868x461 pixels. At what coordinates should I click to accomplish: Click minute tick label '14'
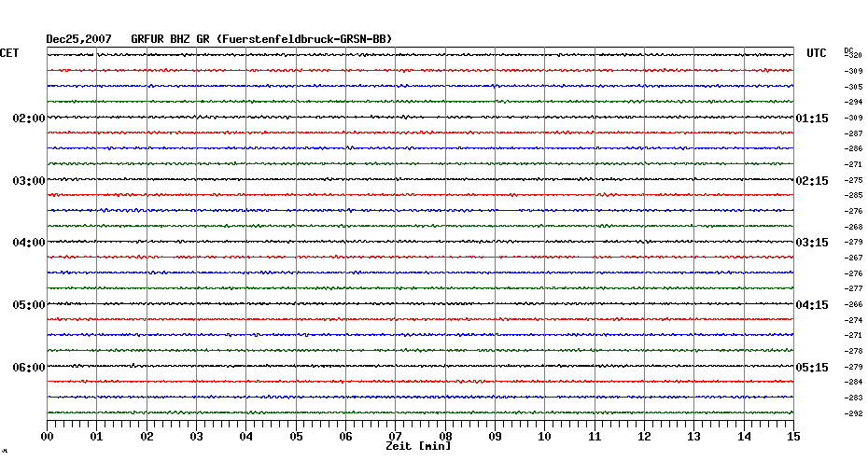point(744,437)
